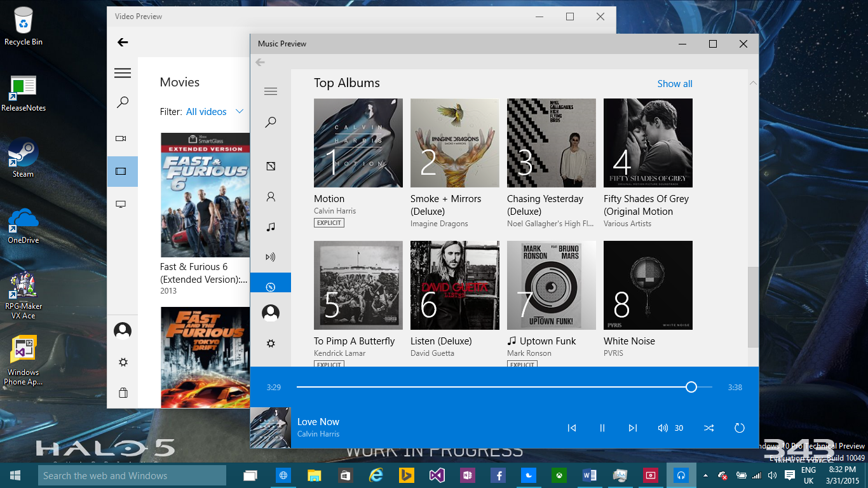Open Xbox app from the taskbar

[559, 475]
